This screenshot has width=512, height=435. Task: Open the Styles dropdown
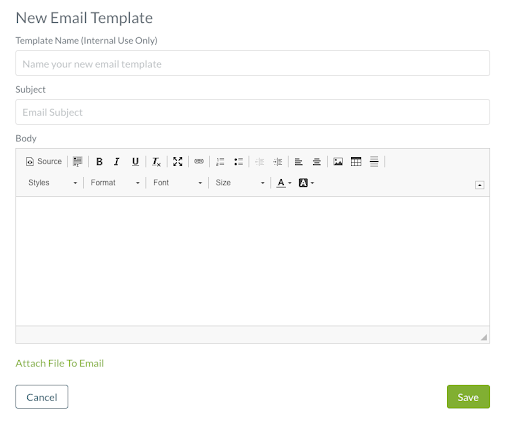52,183
